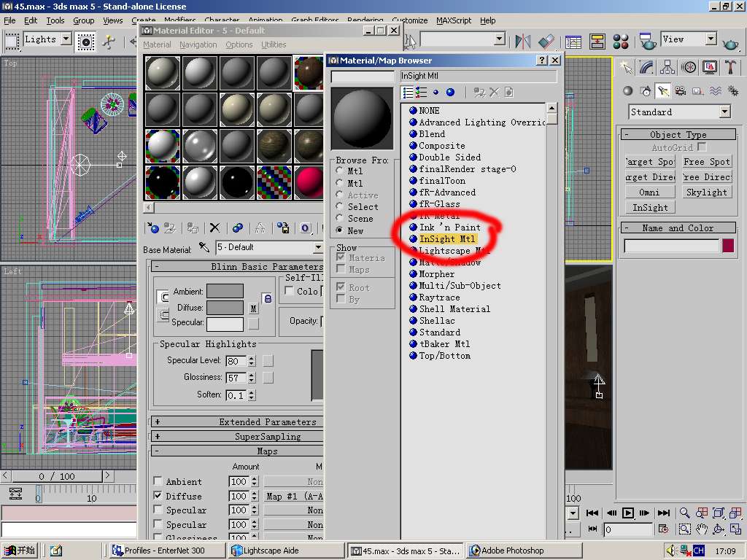Image resolution: width=747 pixels, height=560 pixels.
Task: Open the Group menu
Action: (x=83, y=20)
